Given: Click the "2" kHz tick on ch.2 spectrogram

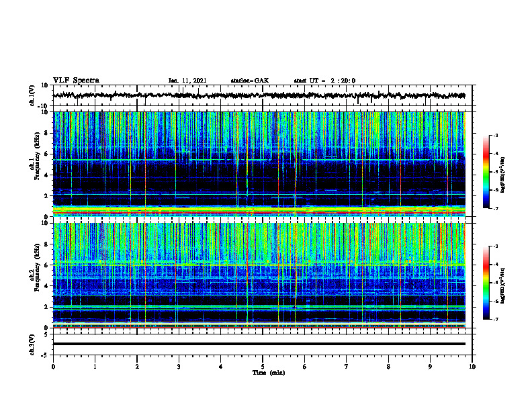Looking at the screenshot, I should click(x=46, y=307).
